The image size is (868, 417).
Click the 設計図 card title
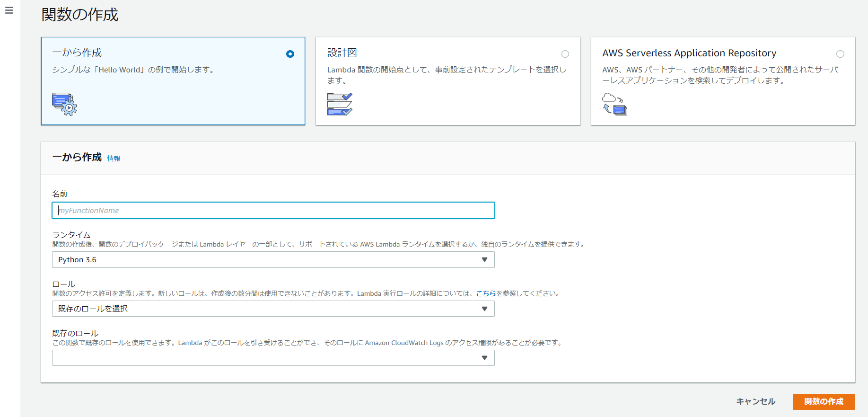coord(342,53)
